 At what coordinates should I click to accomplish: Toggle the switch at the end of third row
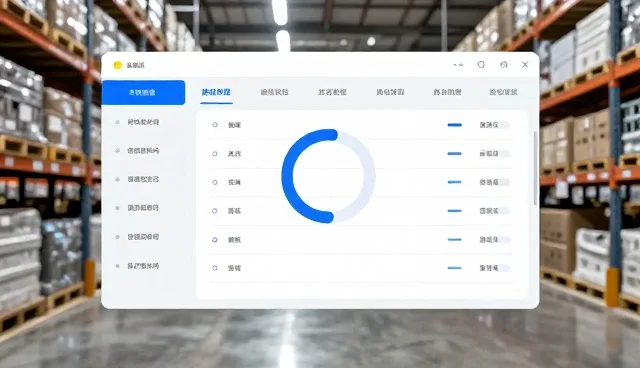point(503,182)
